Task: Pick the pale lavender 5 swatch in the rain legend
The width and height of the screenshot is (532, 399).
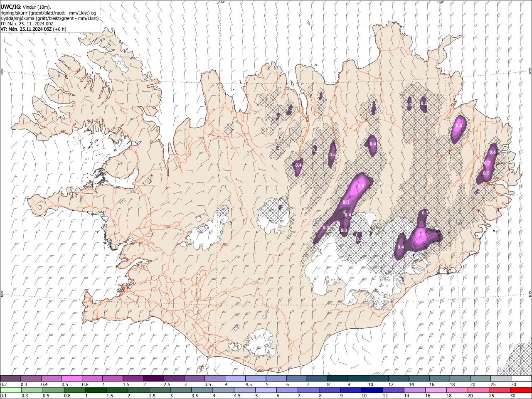Action: 266,390
